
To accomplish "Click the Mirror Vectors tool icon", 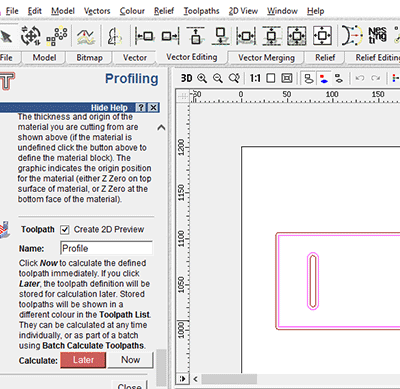I will (114, 36).
